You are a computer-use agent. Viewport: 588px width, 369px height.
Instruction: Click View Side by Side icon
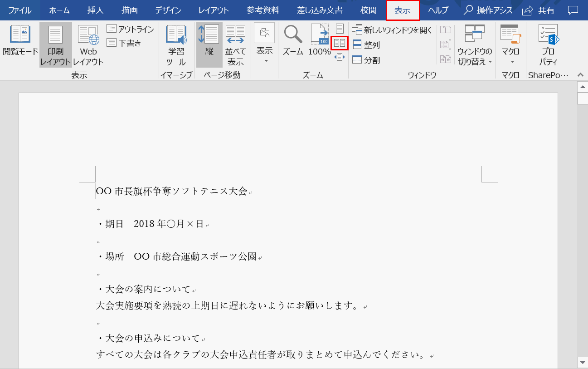tap(446, 30)
